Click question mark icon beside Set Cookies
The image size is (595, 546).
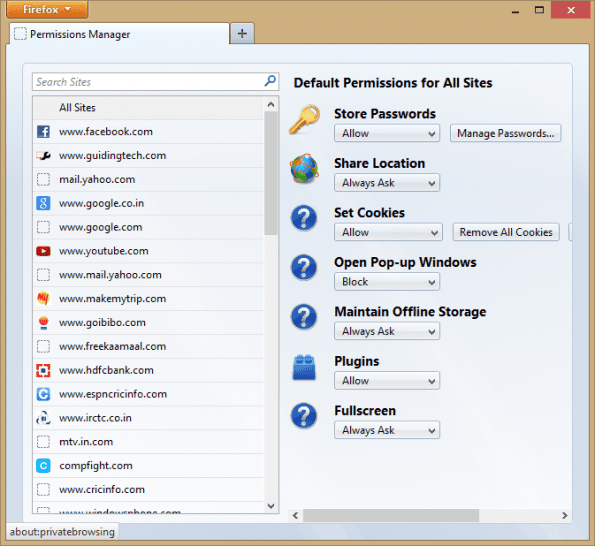click(304, 218)
